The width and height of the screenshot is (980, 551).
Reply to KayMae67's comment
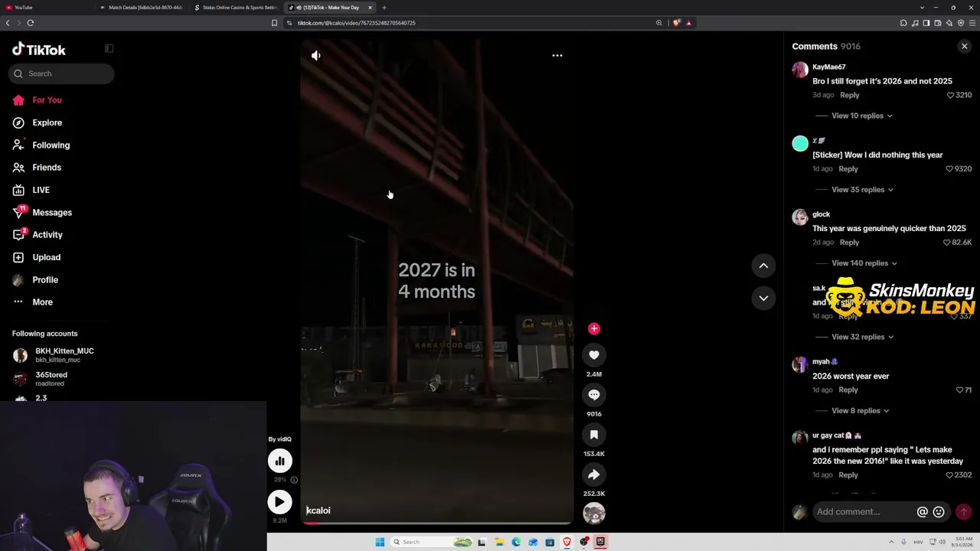pos(849,95)
